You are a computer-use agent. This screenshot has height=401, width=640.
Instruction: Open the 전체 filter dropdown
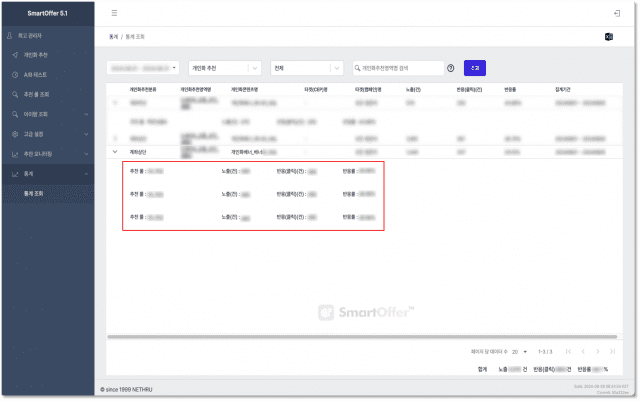[306, 68]
